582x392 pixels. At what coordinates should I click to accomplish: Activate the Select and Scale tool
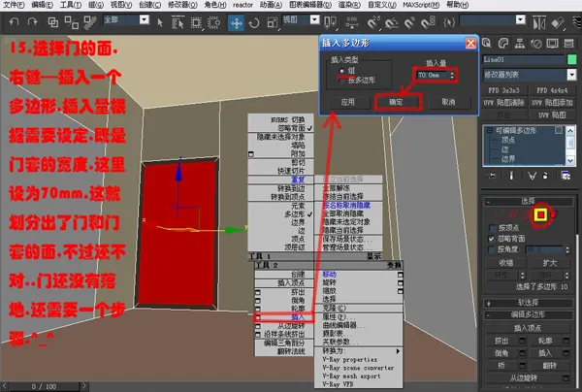[x=273, y=23]
